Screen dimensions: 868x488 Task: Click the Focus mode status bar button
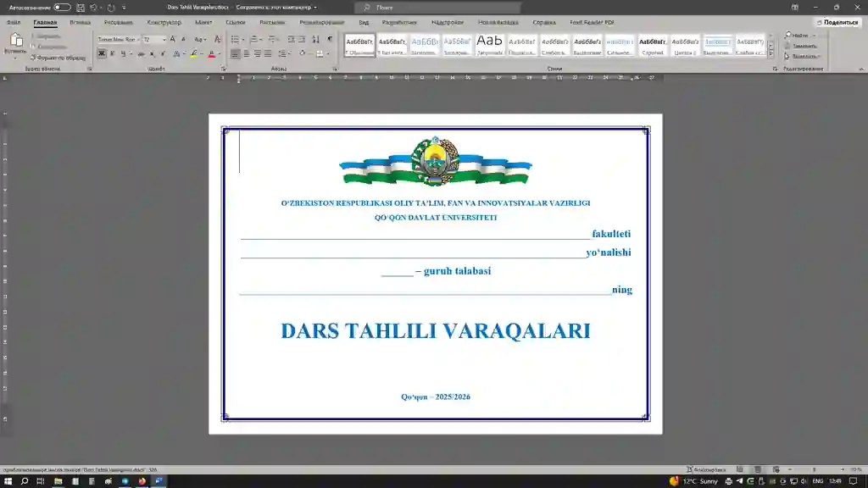(x=706, y=469)
